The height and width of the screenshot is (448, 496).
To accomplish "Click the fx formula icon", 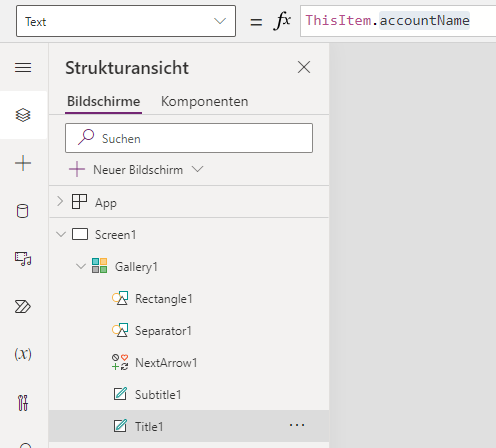I will (282, 21).
